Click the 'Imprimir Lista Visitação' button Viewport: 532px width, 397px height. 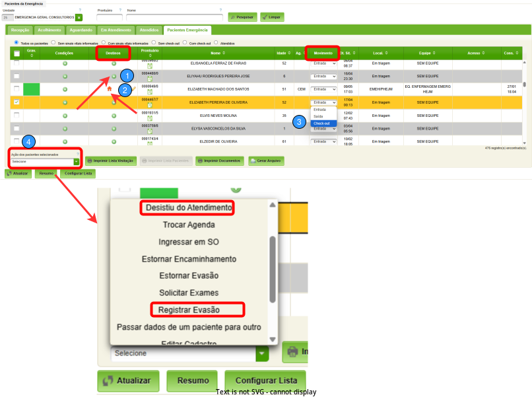[110, 161]
